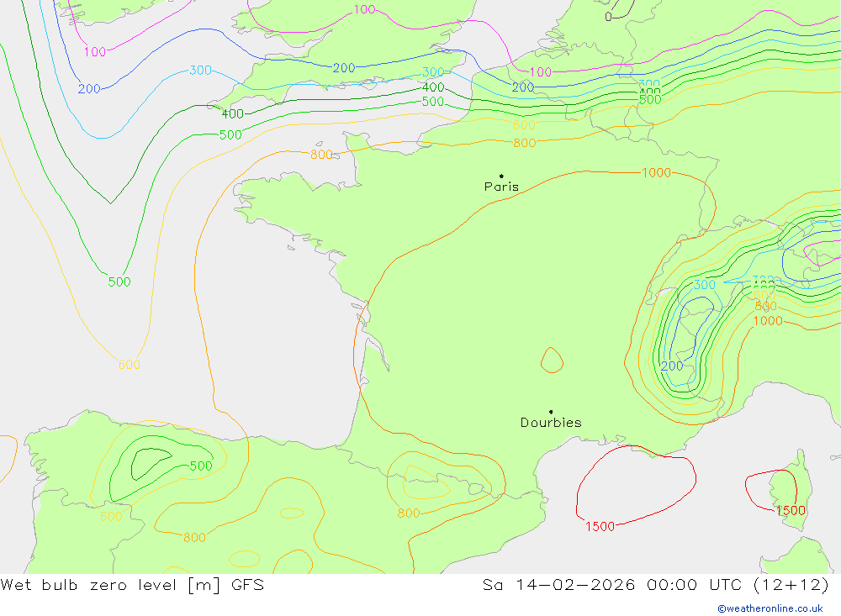Click the magenta 100 label over the Netherlands
The image size is (841, 616).
click(x=540, y=71)
